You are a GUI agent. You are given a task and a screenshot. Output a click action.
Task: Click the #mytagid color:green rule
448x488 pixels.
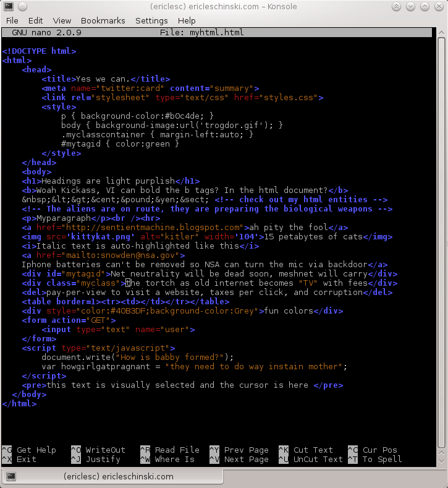(120, 144)
